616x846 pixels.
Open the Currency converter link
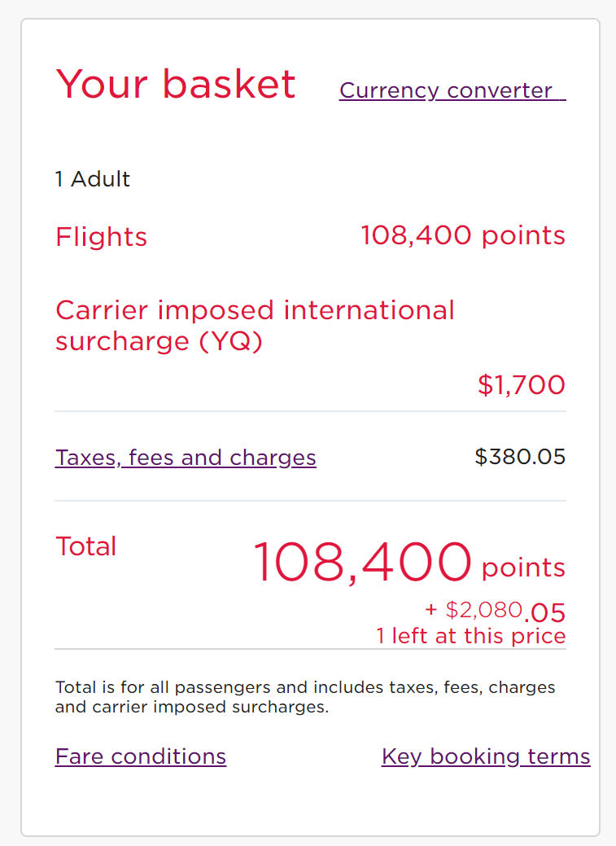click(452, 90)
